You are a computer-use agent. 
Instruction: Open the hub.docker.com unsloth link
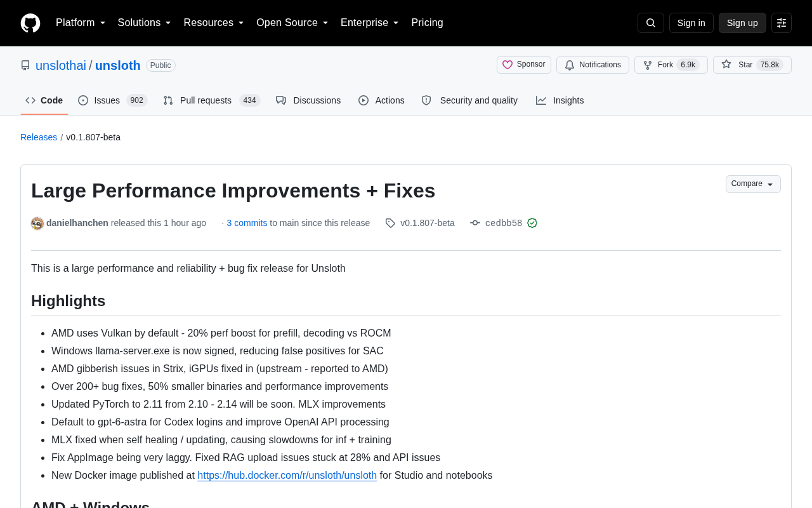(287, 475)
